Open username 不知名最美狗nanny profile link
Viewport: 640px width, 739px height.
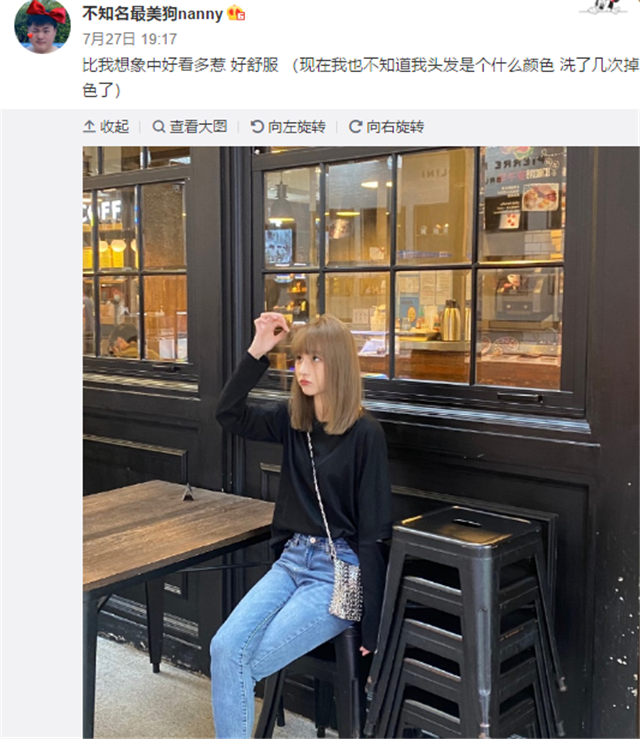tap(153, 14)
